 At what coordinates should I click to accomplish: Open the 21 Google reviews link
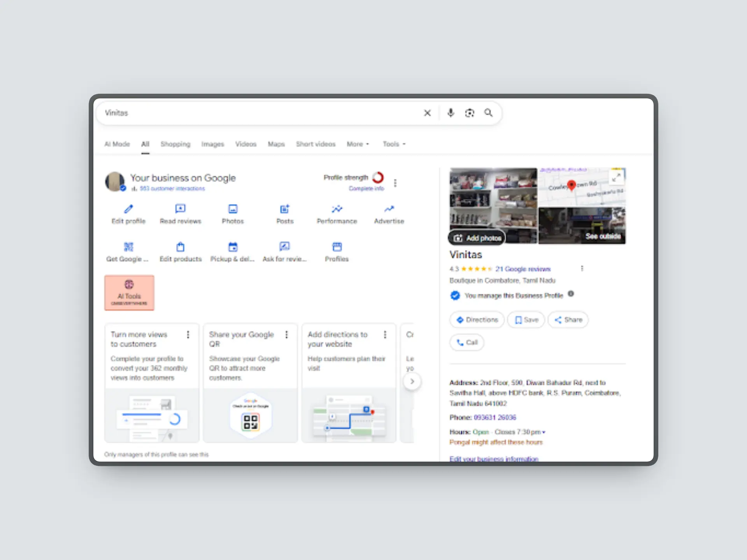(x=523, y=269)
